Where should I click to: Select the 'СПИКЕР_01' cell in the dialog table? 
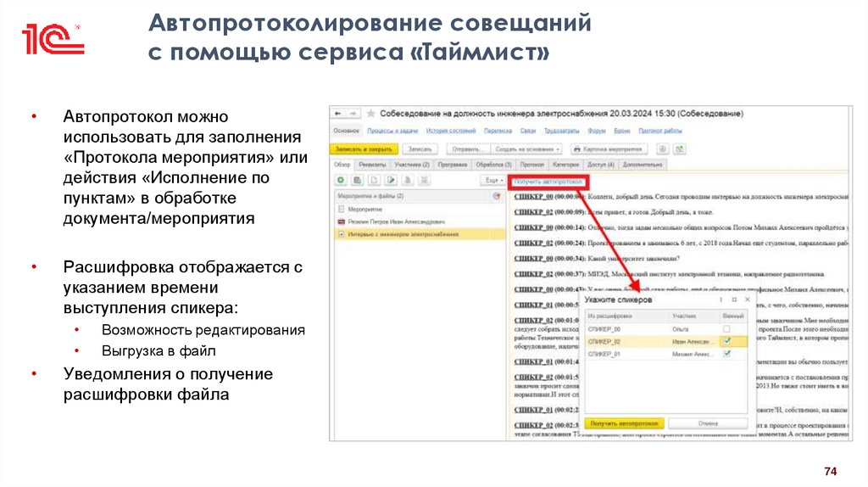tap(628, 354)
